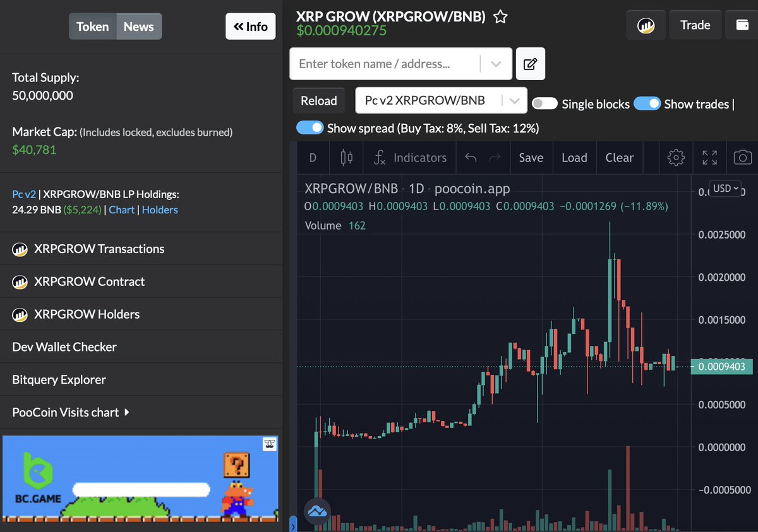Toggle the Single blocks switch
758x532 pixels.
544,103
